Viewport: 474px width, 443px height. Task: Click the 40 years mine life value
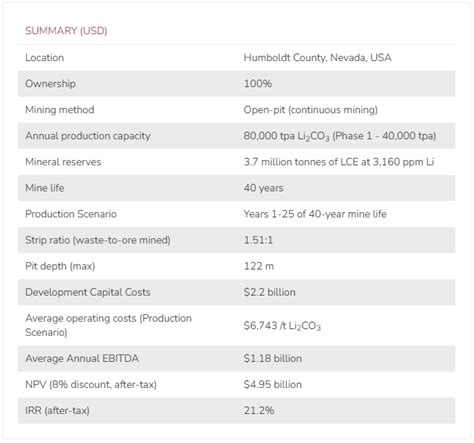(263, 188)
